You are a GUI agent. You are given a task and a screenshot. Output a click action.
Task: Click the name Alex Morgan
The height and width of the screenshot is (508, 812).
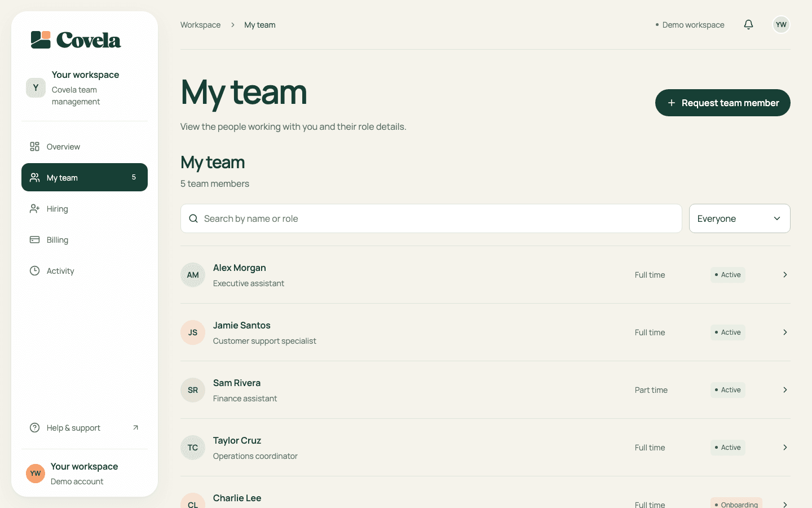240,268
